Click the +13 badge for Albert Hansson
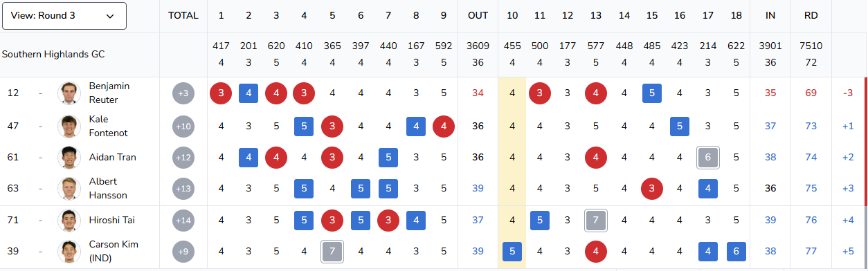This screenshot has width=868, height=271. point(183,189)
